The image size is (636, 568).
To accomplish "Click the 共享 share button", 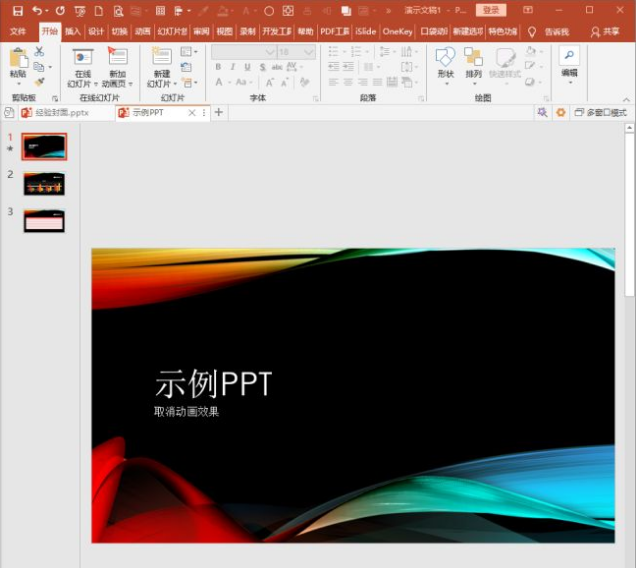I will 605,31.
